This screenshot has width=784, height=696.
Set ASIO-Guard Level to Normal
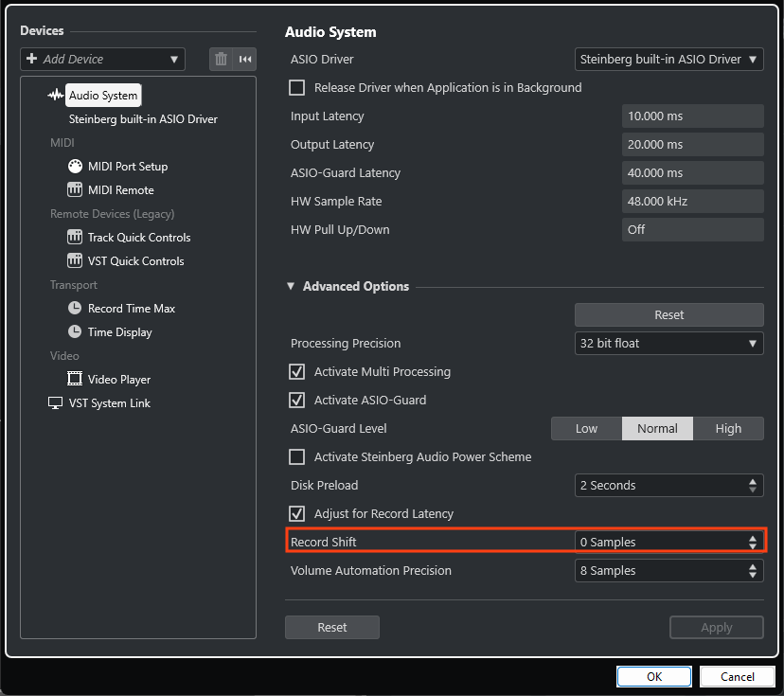pyautogui.click(x=657, y=429)
